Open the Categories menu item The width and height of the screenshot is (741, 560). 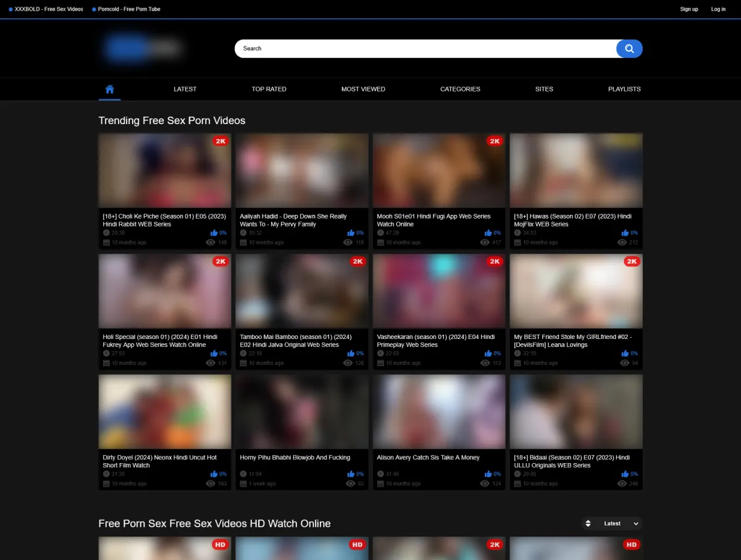460,89
